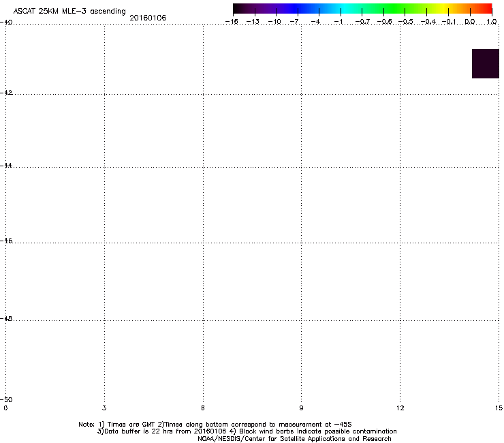Click colorbar label -13

(x=253, y=22)
